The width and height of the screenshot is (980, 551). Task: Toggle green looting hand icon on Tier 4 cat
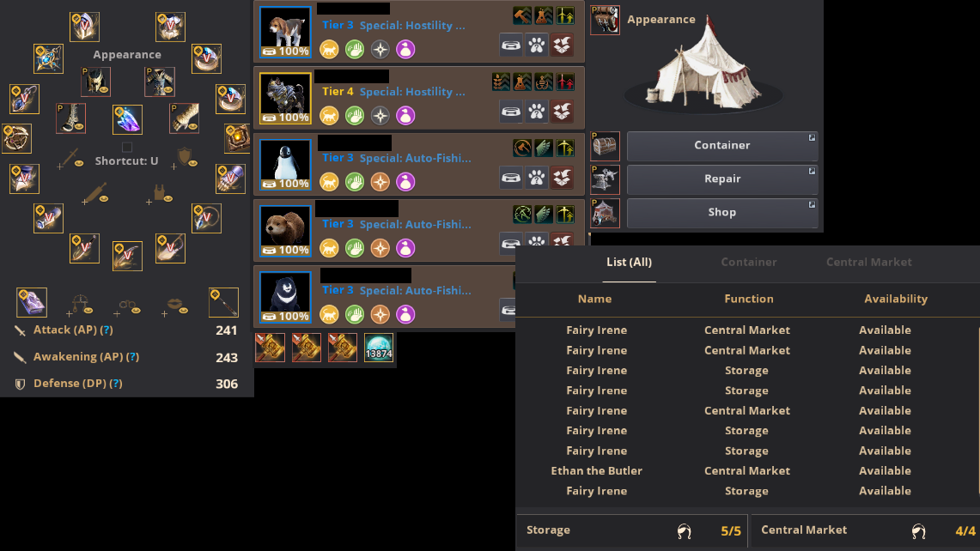355,116
